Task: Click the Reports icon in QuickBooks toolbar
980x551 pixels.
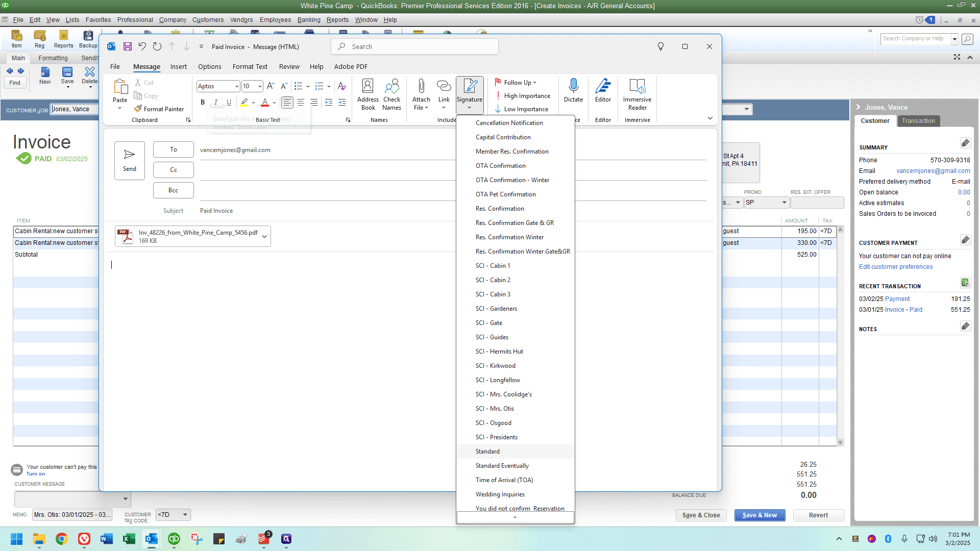Action: click(x=64, y=39)
